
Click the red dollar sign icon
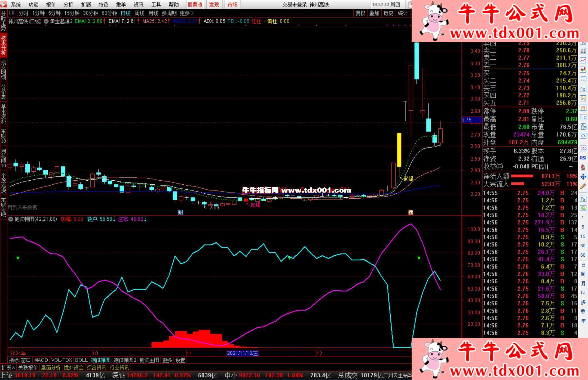583,168
